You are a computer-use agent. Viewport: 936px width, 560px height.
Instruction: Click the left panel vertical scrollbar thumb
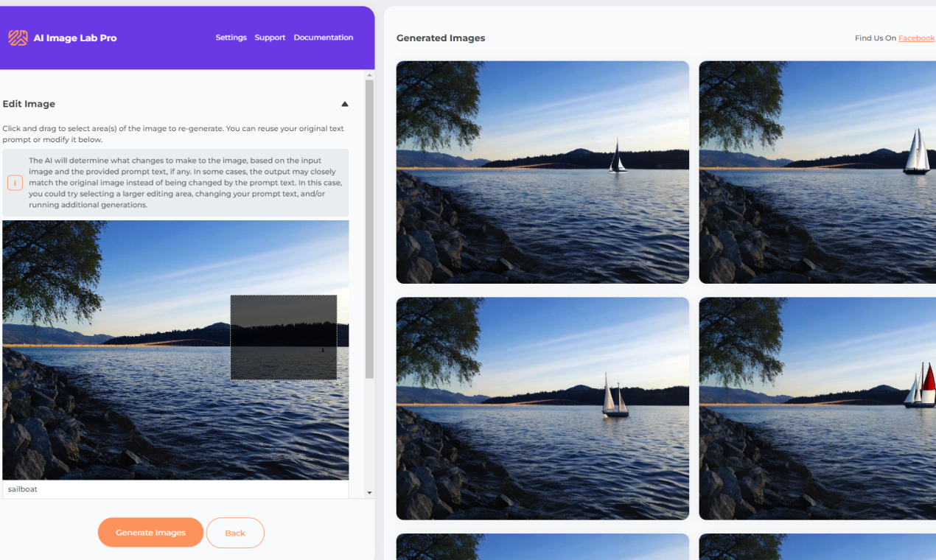tap(369, 229)
